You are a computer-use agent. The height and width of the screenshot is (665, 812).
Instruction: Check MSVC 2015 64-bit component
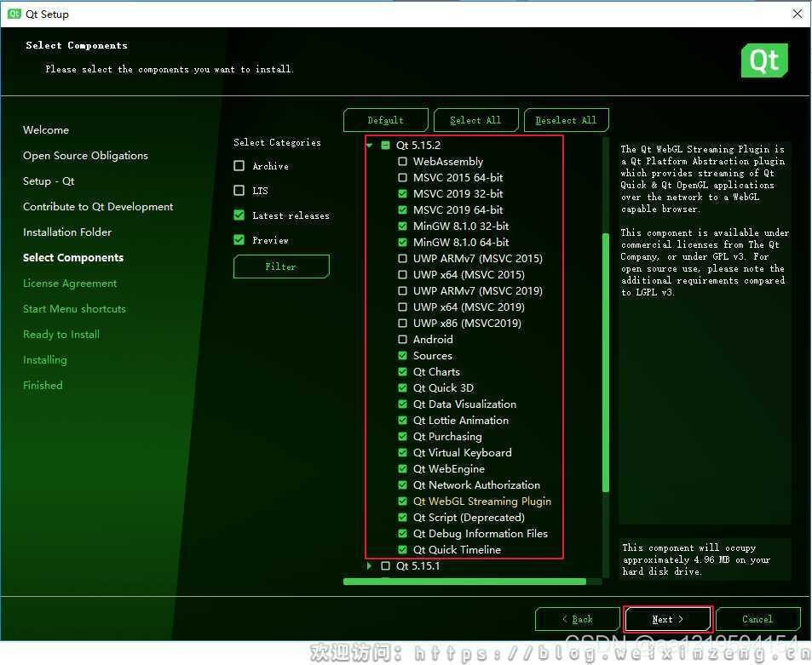[x=402, y=177]
